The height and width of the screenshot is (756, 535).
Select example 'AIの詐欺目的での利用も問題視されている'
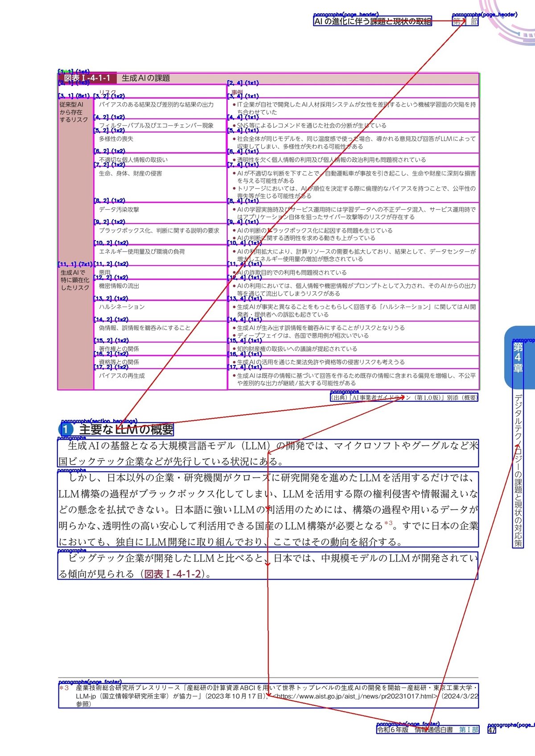coord(289,273)
